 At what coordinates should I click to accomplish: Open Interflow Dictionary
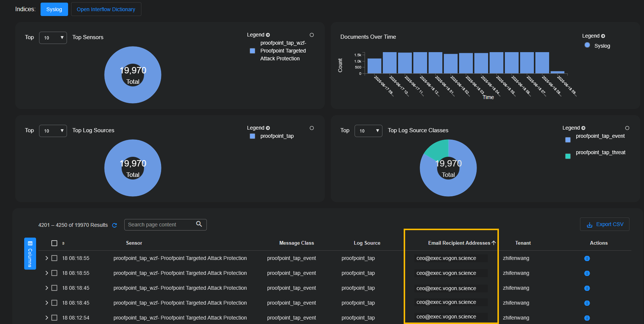[106, 9]
